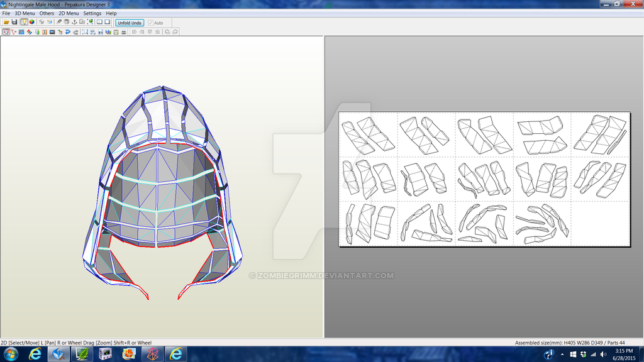Screen dimensions: 644x362
Task: Click the green cube with selection corners
Action: point(90,22)
